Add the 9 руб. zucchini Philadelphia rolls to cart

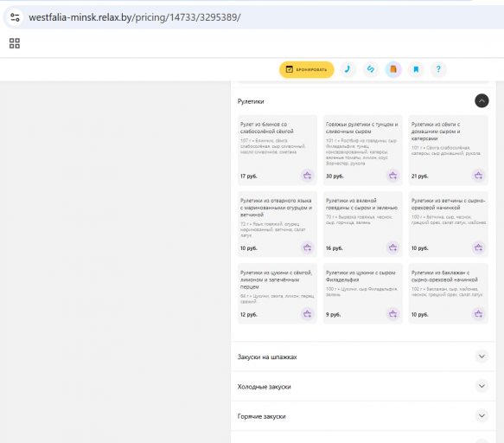pos(392,314)
